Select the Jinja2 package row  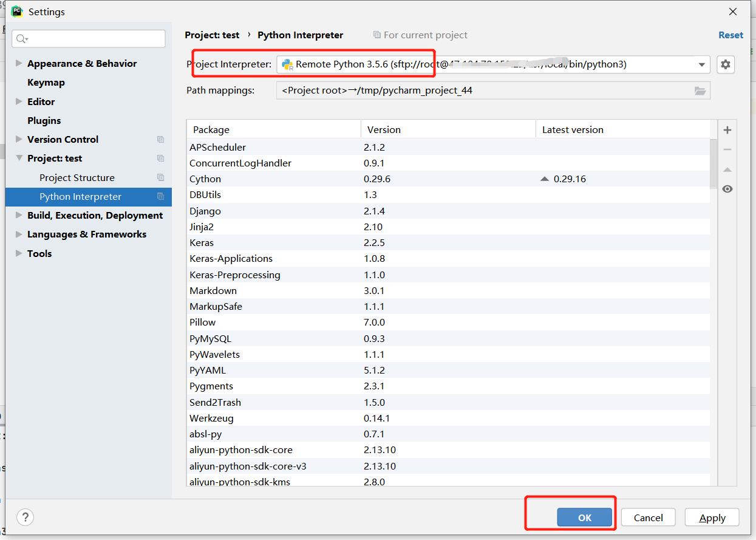pos(448,227)
